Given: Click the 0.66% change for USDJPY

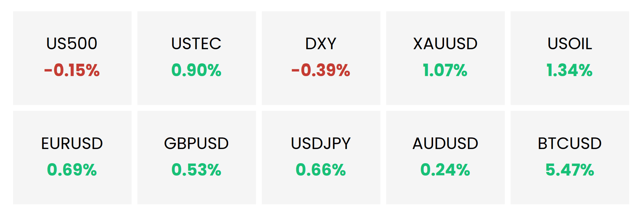Looking at the screenshot, I should [321, 170].
